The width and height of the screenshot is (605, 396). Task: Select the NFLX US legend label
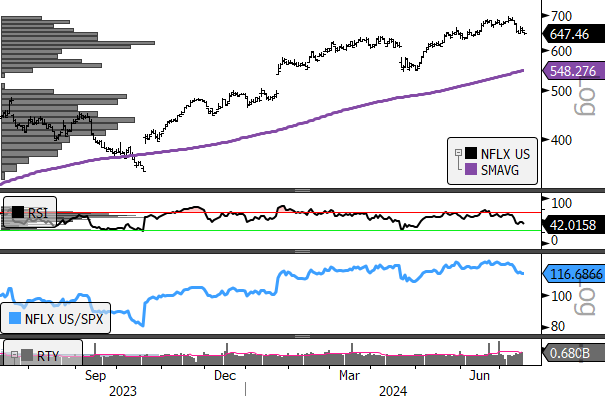click(x=505, y=154)
